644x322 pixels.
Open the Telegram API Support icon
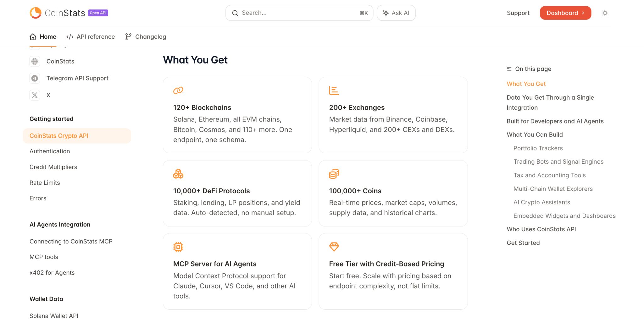(x=35, y=78)
